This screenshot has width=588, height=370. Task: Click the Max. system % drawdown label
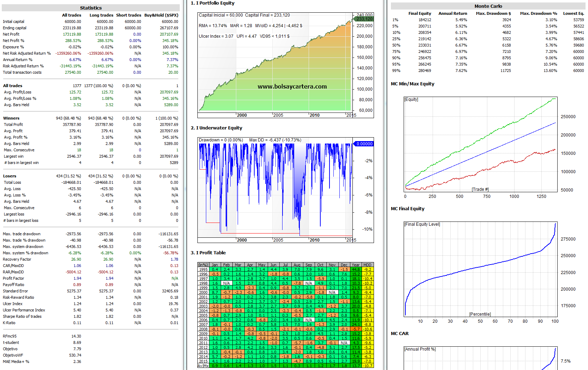tap(25, 253)
